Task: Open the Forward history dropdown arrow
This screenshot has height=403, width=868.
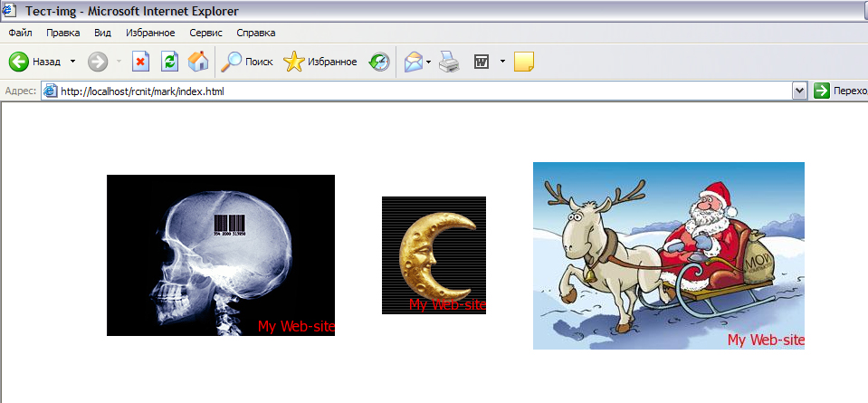Action: (119, 62)
